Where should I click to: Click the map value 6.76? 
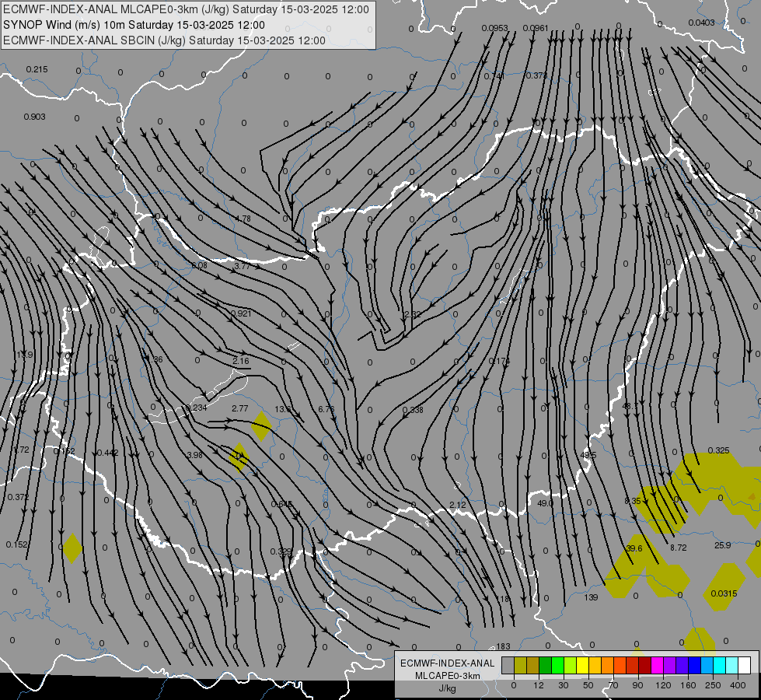326,409
